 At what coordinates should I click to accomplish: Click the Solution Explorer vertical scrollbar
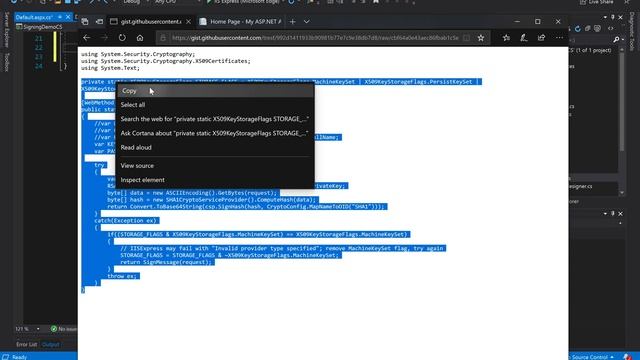(622, 102)
